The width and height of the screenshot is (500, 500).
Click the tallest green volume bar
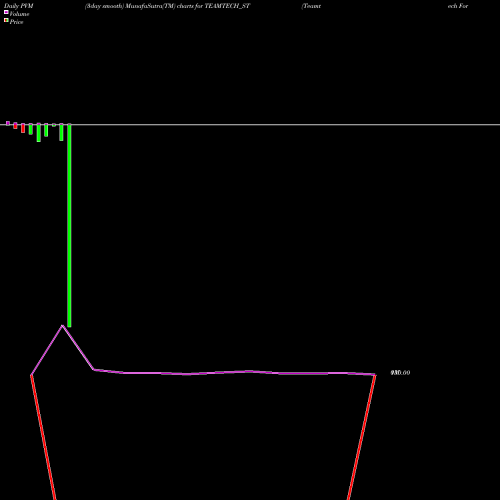click(69, 226)
